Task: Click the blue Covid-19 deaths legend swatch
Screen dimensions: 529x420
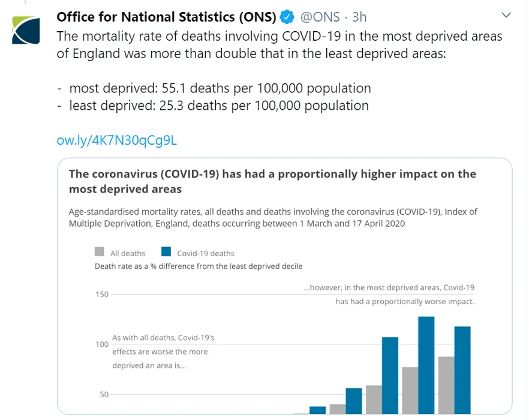Action: coord(166,252)
